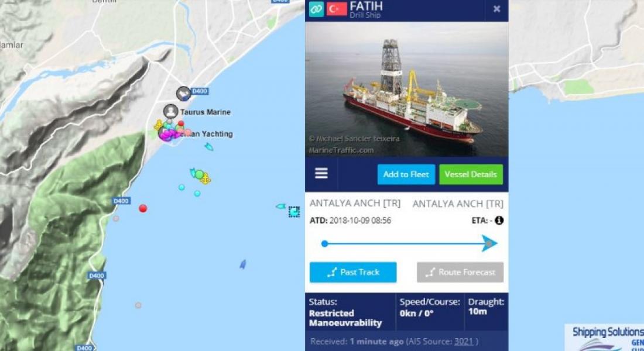
Task: Select the voyage progress start dot
Action: pos(324,244)
